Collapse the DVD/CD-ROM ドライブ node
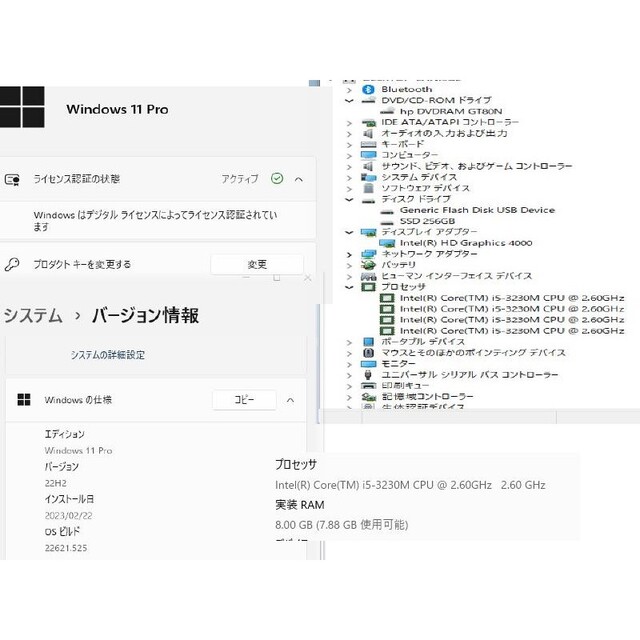 point(349,100)
